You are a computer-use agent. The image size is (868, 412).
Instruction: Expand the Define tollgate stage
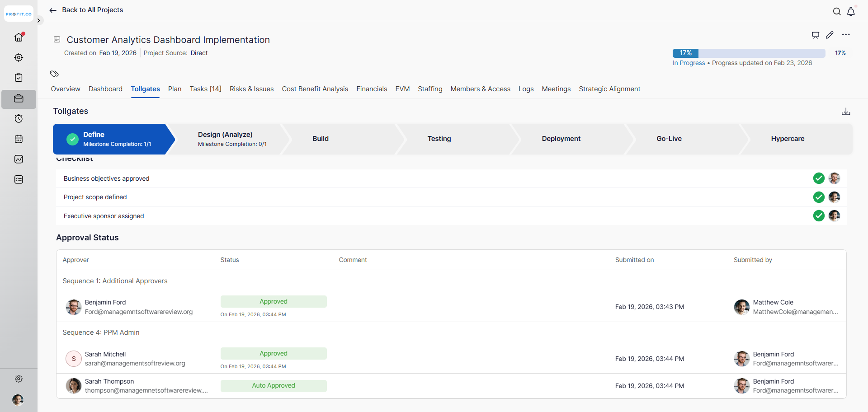point(111,139)
